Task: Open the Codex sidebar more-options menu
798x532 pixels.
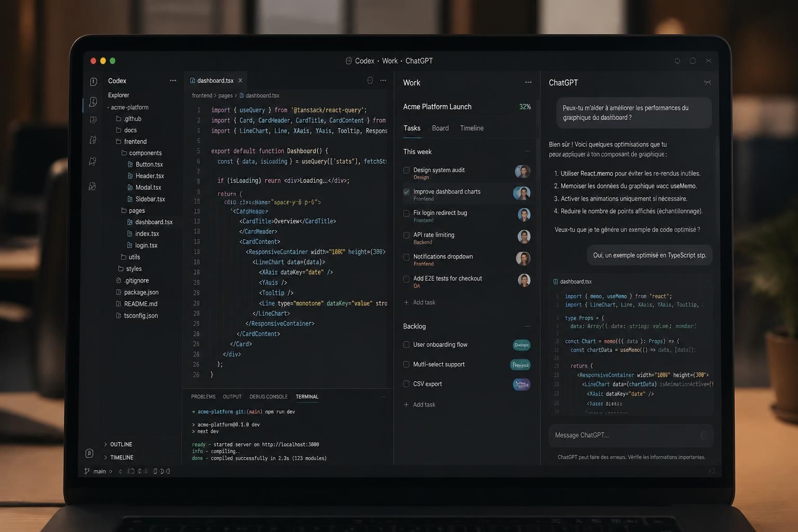Action: 173,81
